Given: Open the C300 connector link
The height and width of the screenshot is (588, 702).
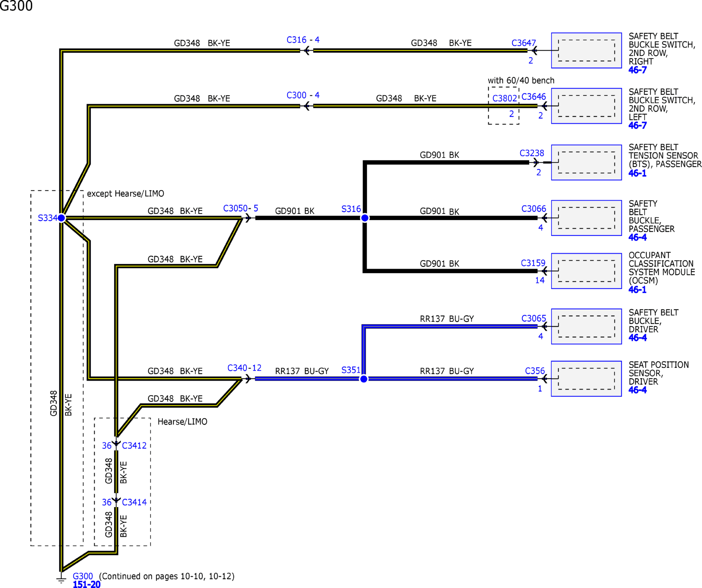Looking at the screenshot, I should pos(297,95).
